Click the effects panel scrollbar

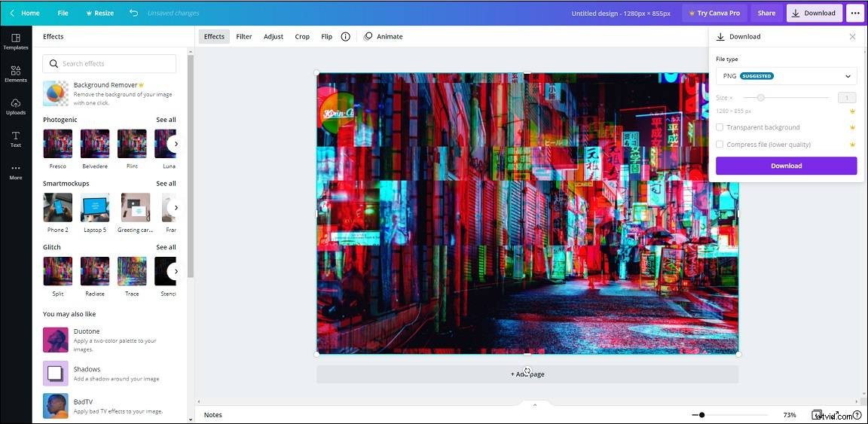191,166
